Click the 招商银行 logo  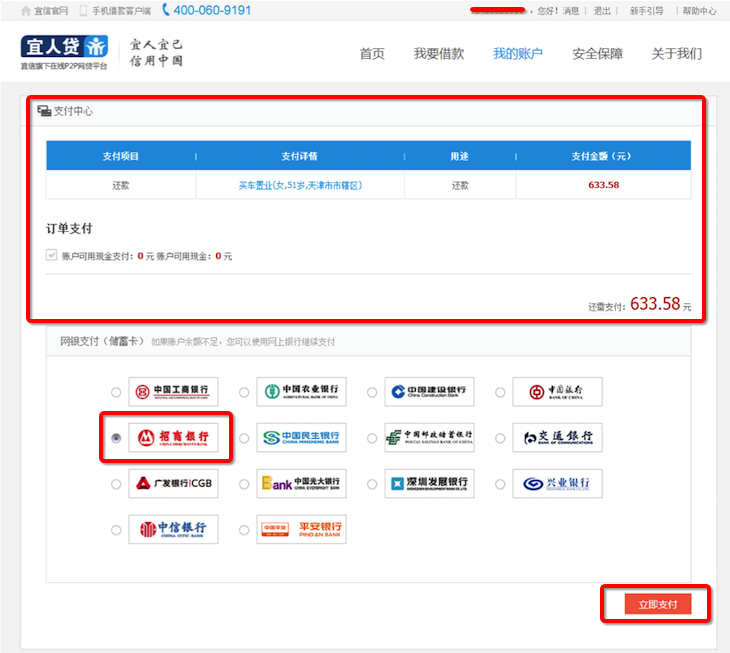tap(173, 438)
